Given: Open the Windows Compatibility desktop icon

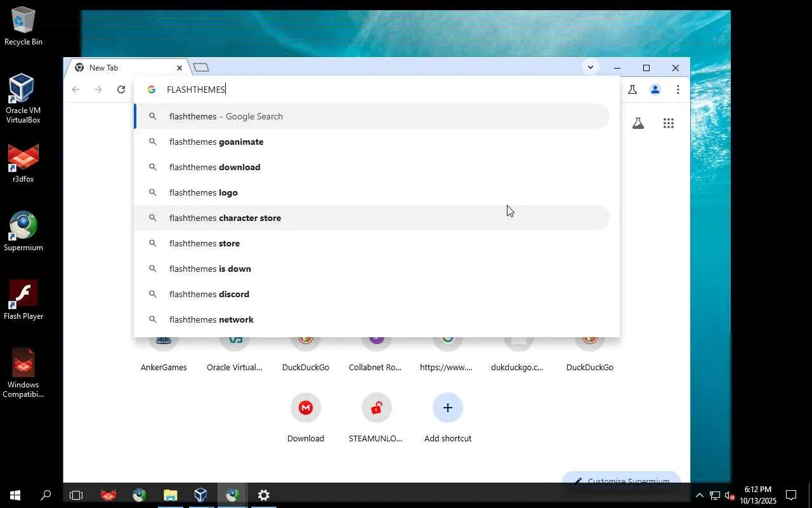Looking at the screenshot, I should click(x=23, y=373).
